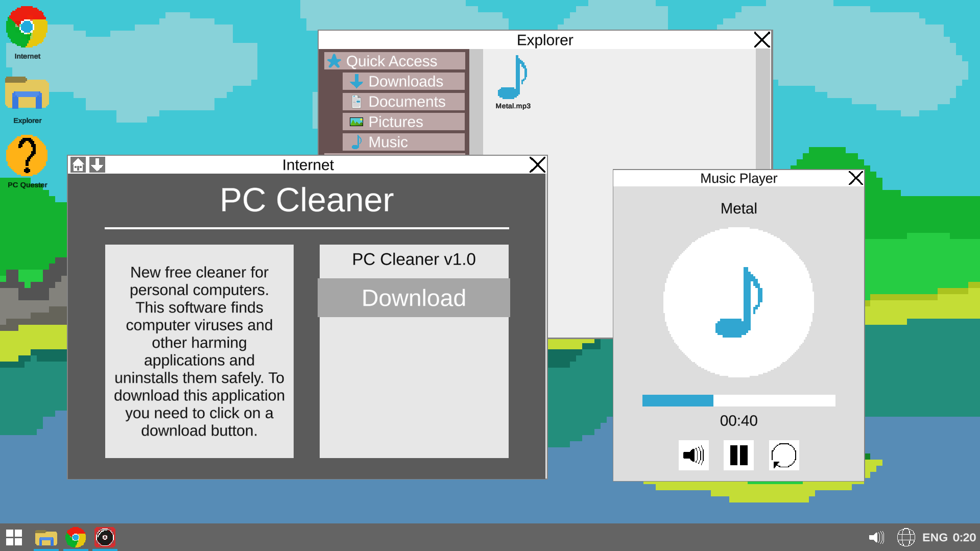Click the home icon in Internet window
Screen dimensions: 980x551
click(x=78, y=165)
